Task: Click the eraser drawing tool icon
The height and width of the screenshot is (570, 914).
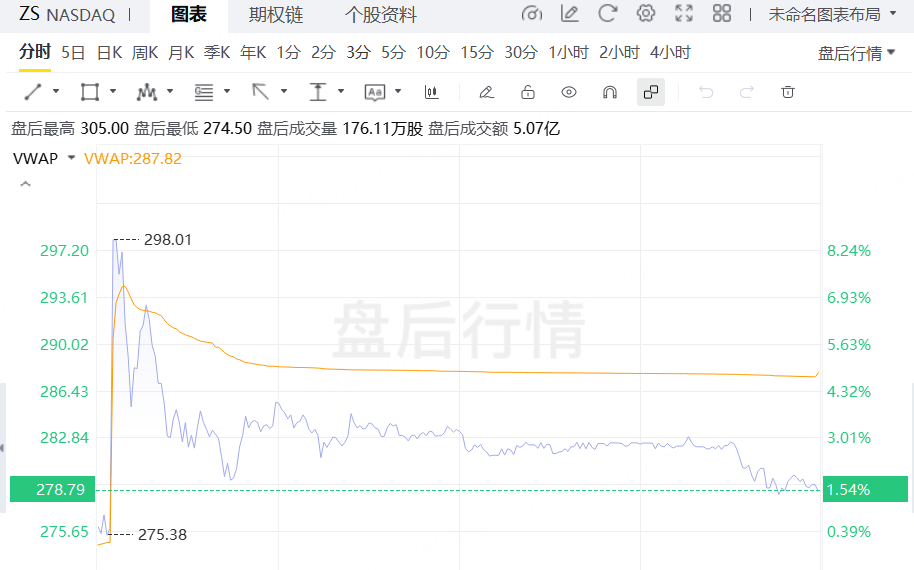Action: (486, 92)
